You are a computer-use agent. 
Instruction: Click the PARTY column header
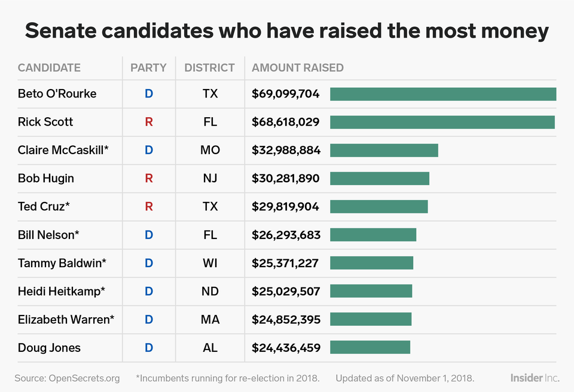tap(148, 68)
